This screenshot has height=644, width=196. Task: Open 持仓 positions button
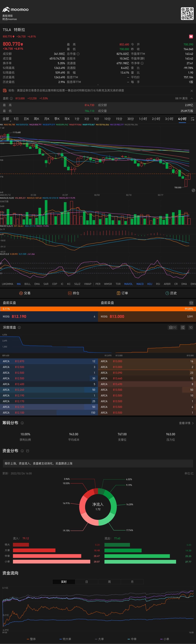74,293
